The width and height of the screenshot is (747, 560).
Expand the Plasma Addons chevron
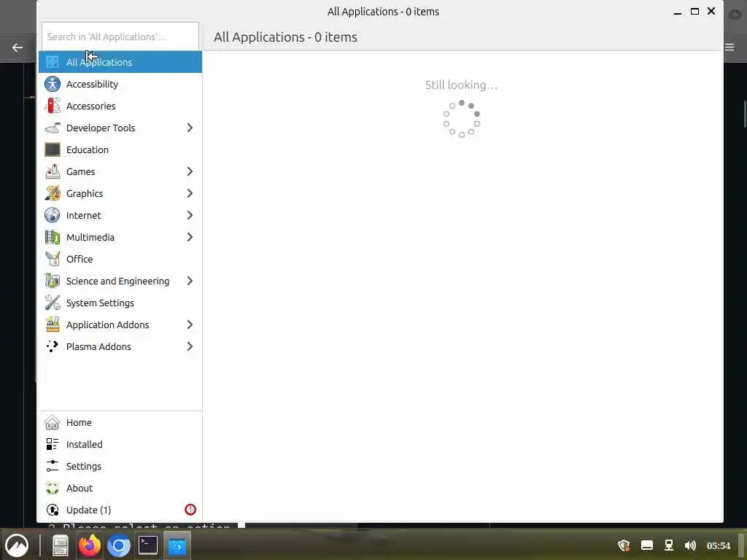[x=190, y=346]
